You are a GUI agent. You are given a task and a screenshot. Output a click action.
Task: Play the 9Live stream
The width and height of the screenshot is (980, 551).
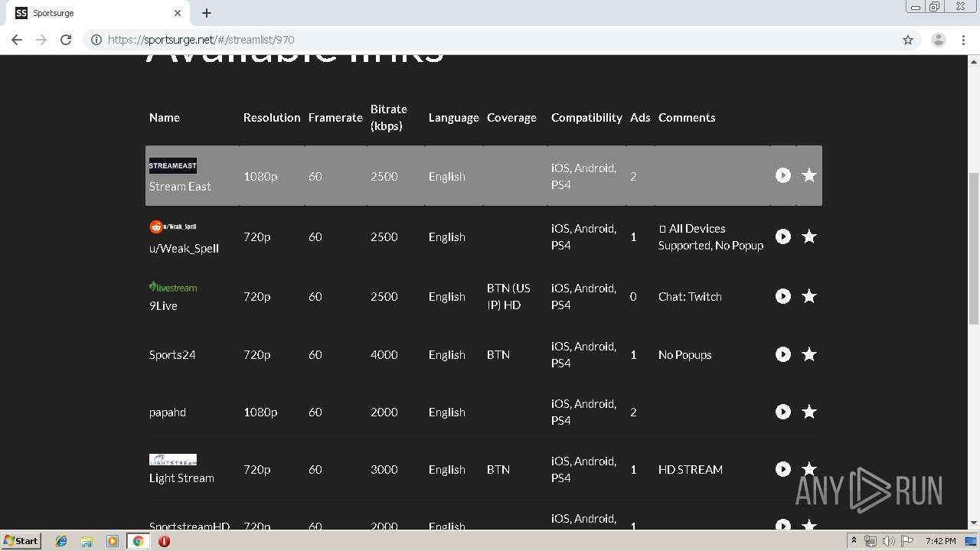coord(782,296)
